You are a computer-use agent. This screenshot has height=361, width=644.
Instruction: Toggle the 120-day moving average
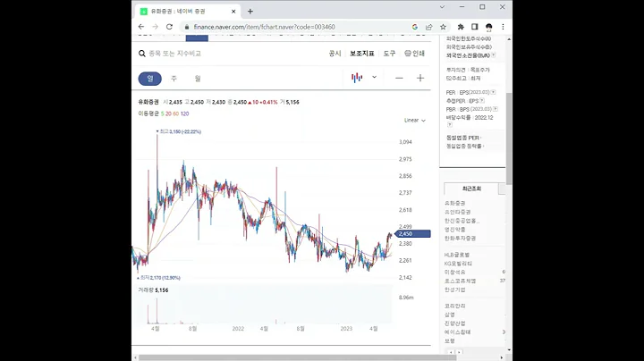[184, 113]
